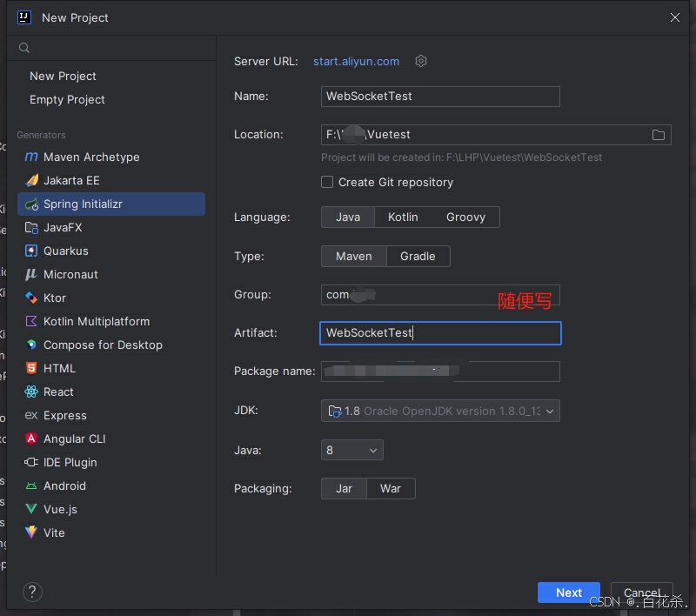
Task: Click the Maven Archetype generator icon
Action: 31,157
